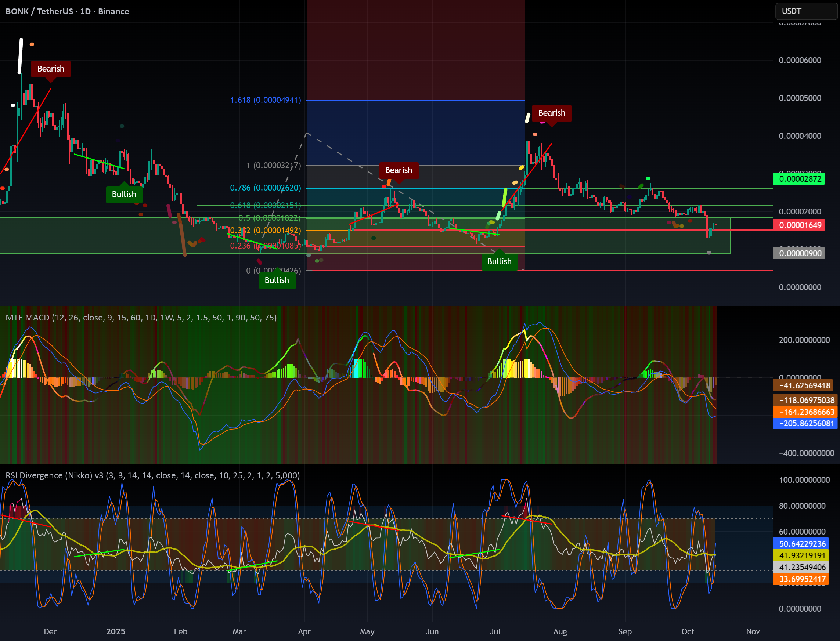840x641 pixels.
Task: Click the 0 (0.00000426) Fibonacci label
Action: click(x=274, y=271)
